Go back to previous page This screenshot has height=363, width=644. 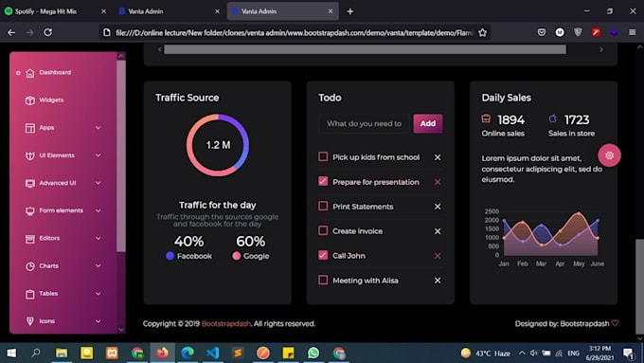tap(11, 32)
